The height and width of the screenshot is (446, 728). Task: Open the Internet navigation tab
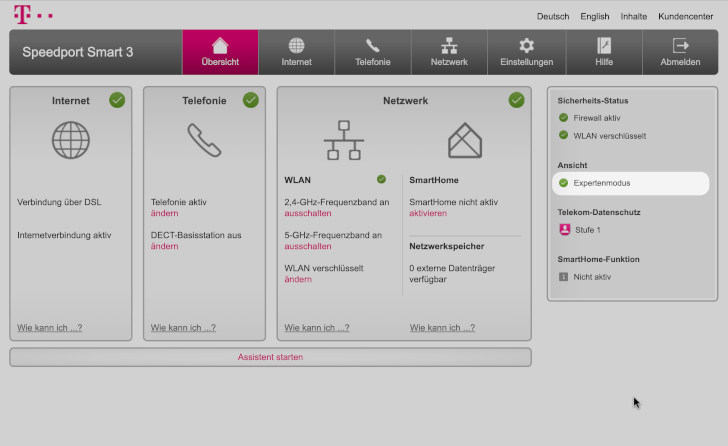pos(296,52)
